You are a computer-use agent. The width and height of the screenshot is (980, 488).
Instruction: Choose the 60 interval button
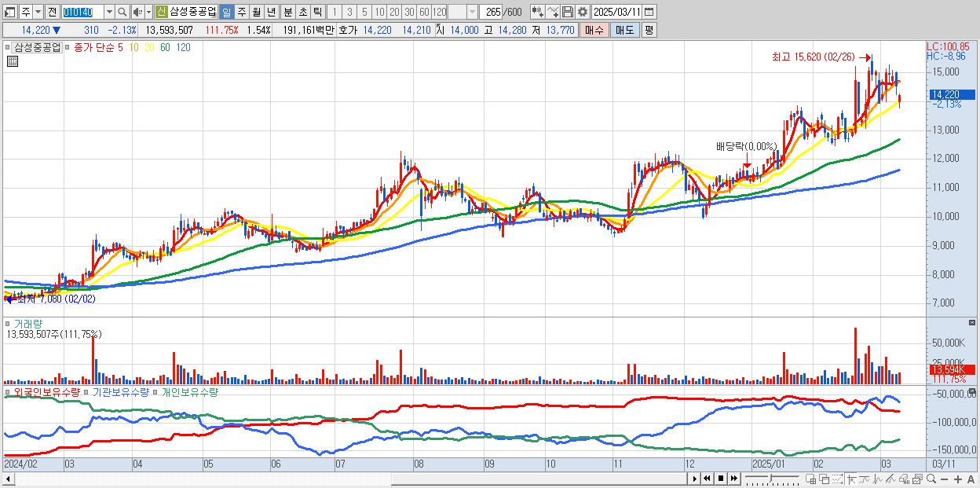[x=424, y=12]
